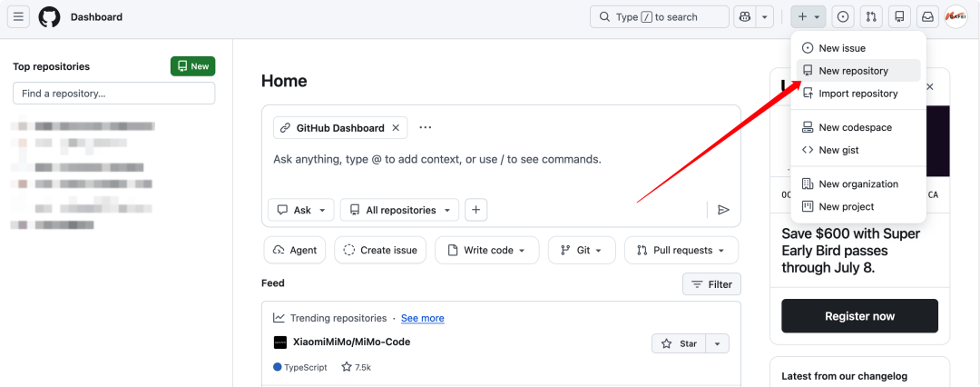Screen dimensions: 980x387
Task: Click the Dashboard title text
Action: click(96, 17)
